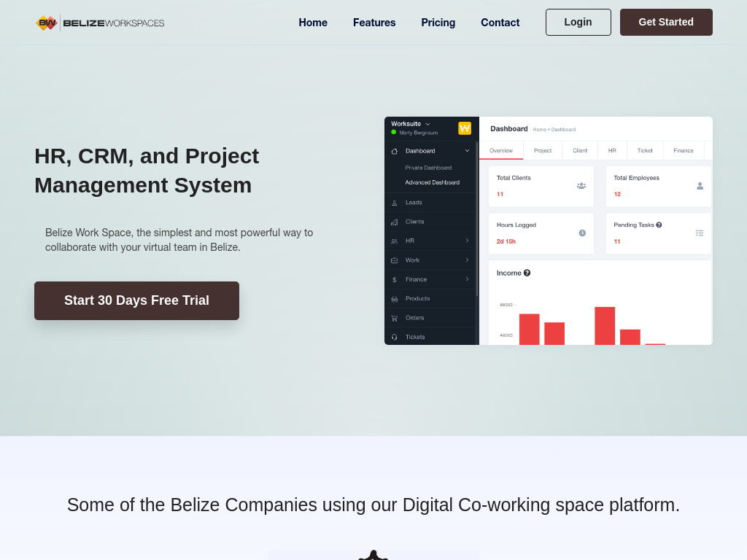Click the HR, CRM, and Project heading
The image size is (747, 560).
coord(147,171)
